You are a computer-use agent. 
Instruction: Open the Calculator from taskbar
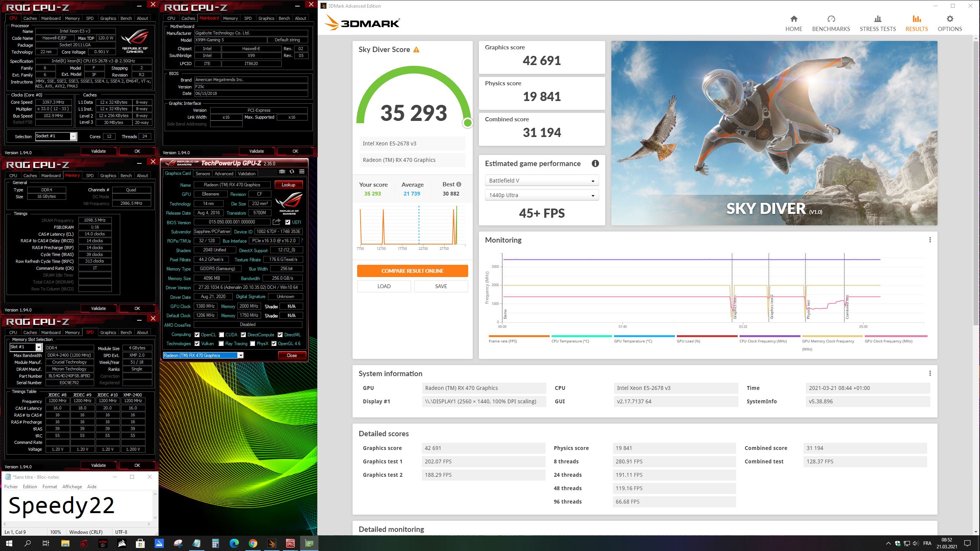215,543
